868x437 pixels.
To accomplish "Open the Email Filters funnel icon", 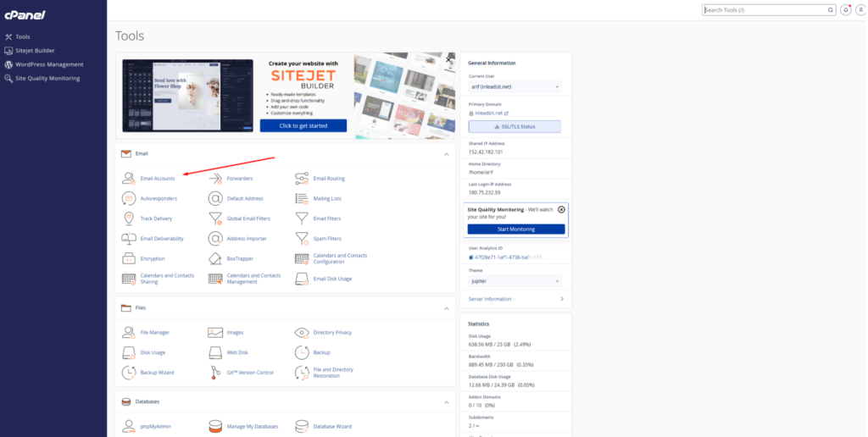I will [x=302, y=218].
